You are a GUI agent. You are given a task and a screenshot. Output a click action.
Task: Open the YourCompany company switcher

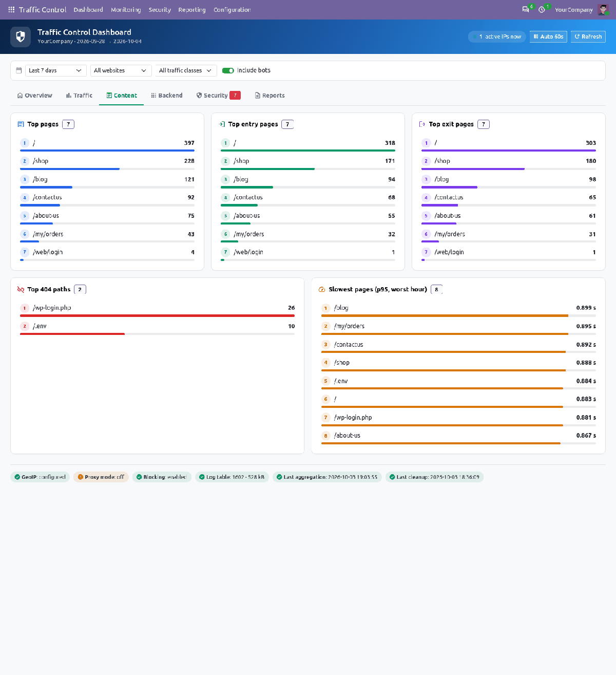[573, 10]
